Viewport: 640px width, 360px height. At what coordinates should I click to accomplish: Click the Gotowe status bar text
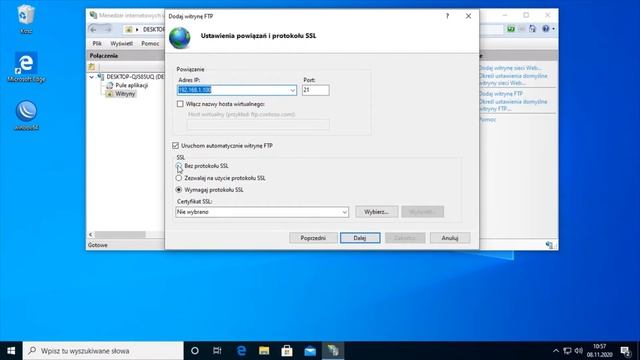pyautogui.click(x=98, y=245)
